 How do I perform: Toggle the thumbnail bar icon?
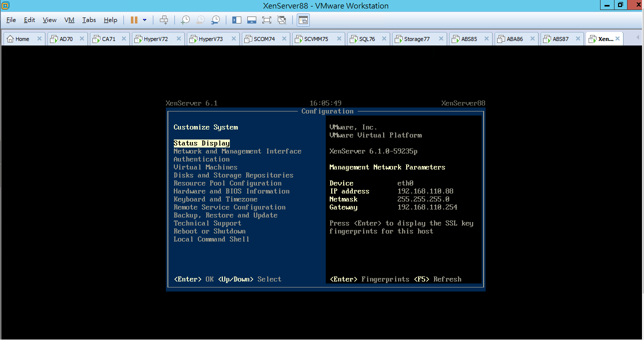(252, 20)
